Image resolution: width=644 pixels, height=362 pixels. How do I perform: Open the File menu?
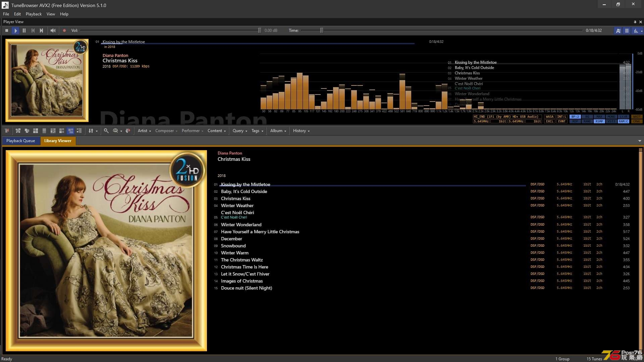[x=6, y=14]
